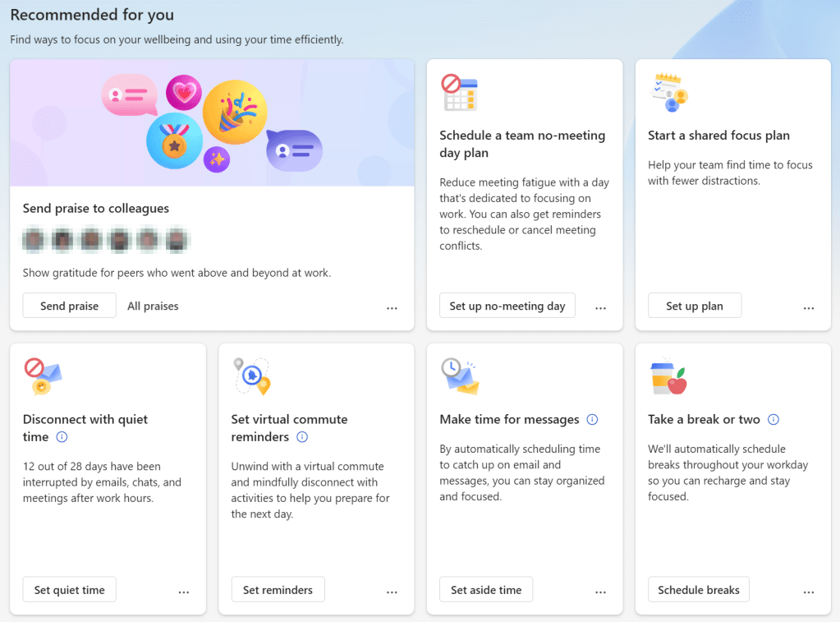Open info icon beside Disconnect with quiet time
The image size is (840, 622).
(62, 437)
